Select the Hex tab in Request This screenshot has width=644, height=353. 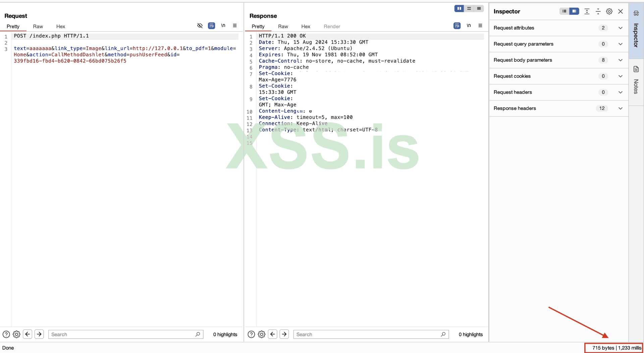[61, 26]
